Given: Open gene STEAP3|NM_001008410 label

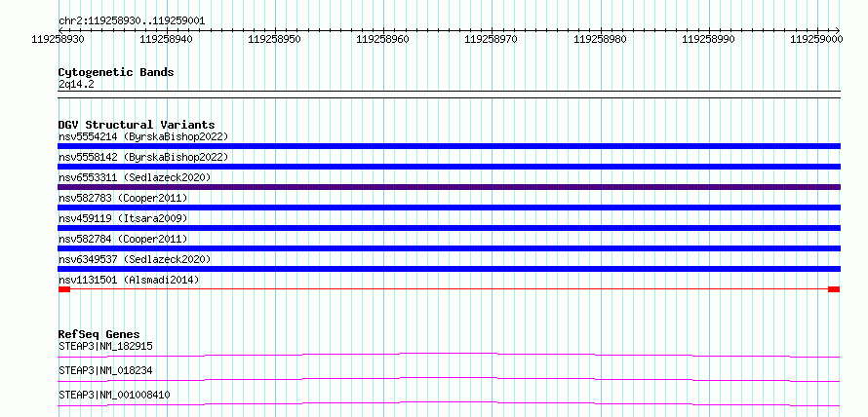Looking at the screenshot, I should pos(114,395).
